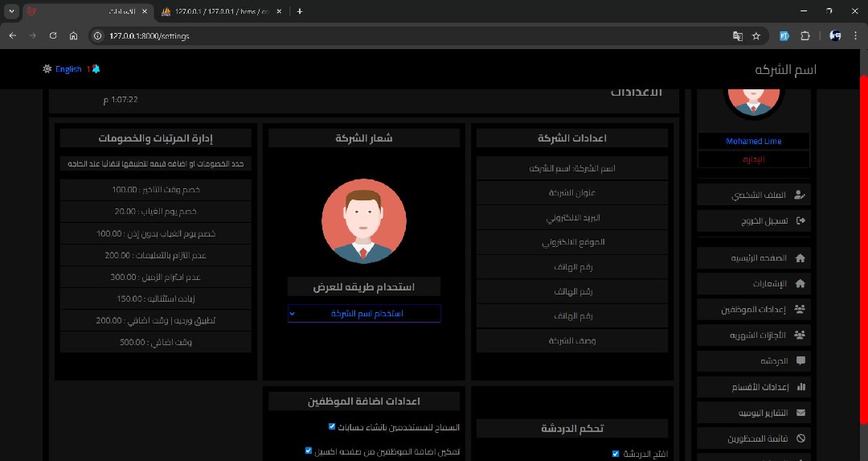Image resolution: width=868 pixels, height=461 pixels.
Task: Select the settings page browser tab
Action: (x=88, y=11)
